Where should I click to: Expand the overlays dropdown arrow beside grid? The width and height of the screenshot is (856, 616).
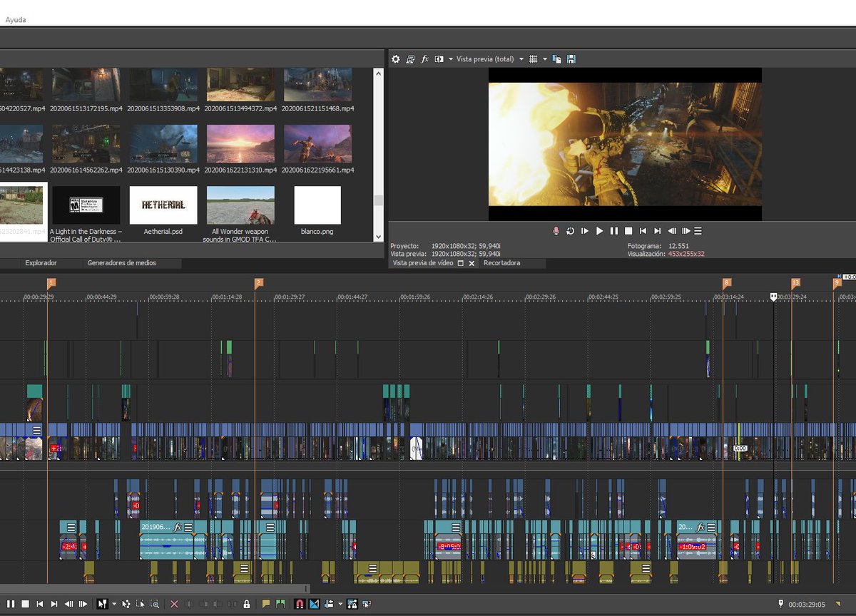[x=545, y=59]
